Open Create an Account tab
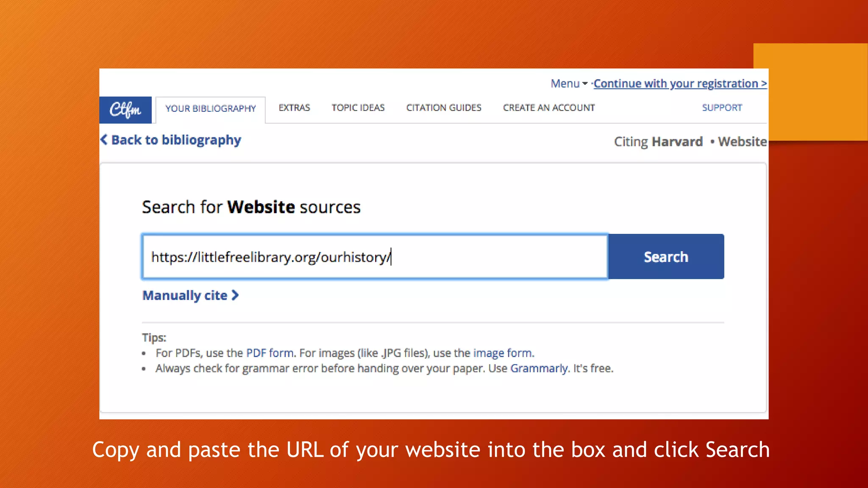 (x=549, y=108)
